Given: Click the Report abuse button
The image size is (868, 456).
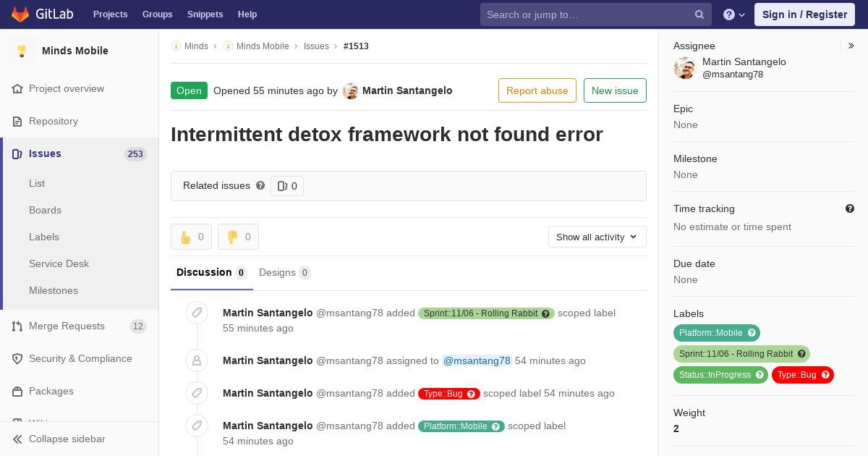Looking at the screenshot, I should [537, 90].
